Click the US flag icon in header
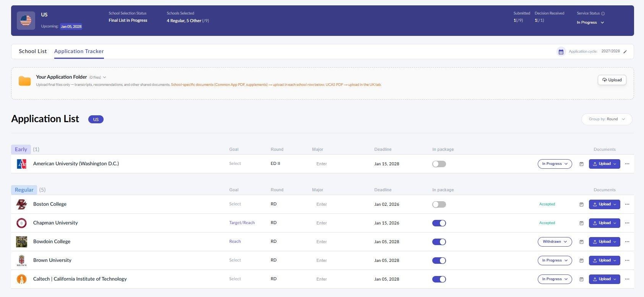The width and height of the screenshot is (644, 297). (x=26, y=20)
